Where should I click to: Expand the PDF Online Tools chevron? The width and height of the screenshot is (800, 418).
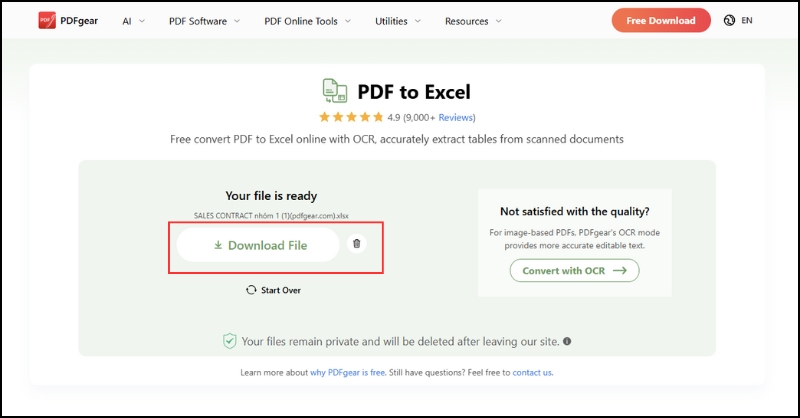pyautogui.click(x=348, y=21)
